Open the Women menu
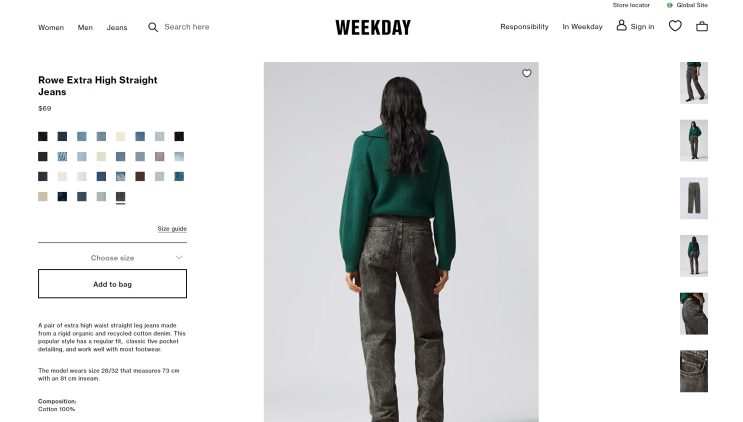This screenshot has height=422, width=743. [51, 27]
